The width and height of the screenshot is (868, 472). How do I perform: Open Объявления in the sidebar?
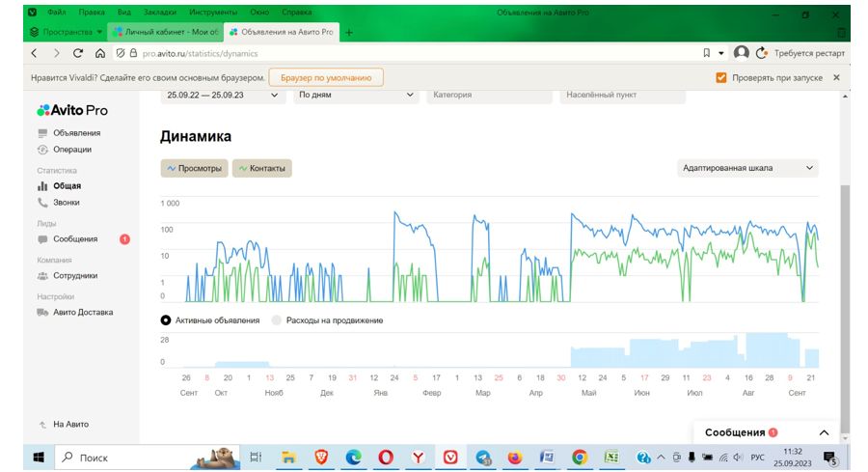77,133
